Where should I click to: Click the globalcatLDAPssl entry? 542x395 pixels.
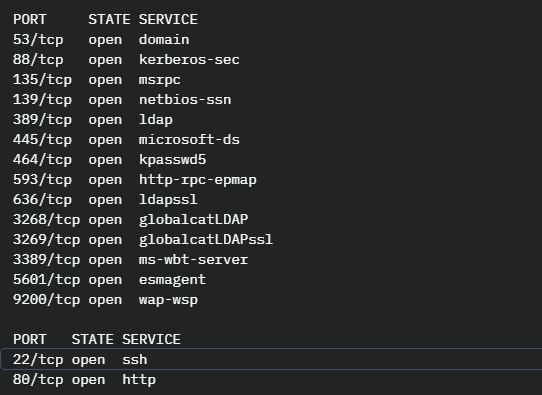click(x=206, y=240)
